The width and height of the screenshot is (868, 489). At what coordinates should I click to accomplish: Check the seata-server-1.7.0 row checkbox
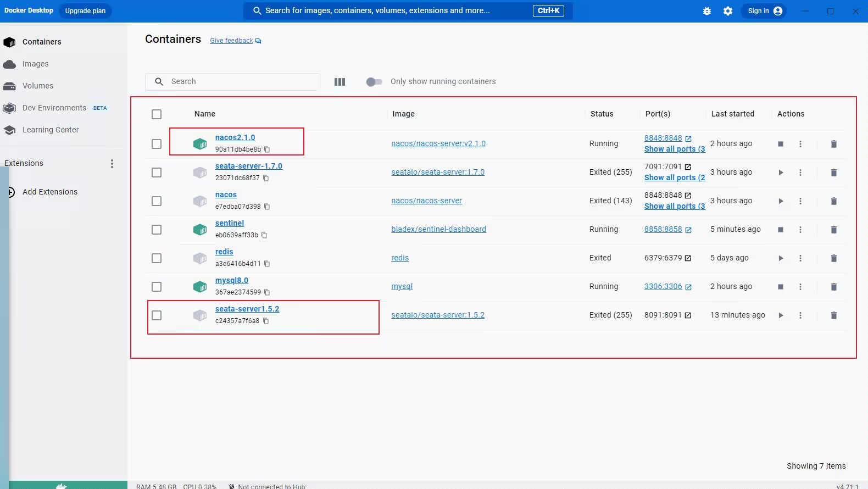pyautogui.click(x=157, y=173)
